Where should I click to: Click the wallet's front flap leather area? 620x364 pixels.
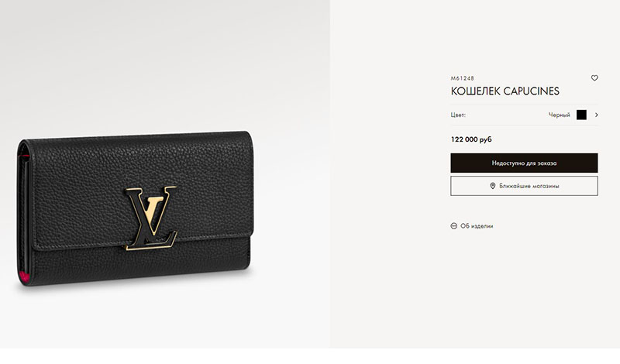(x=79, y=190)
